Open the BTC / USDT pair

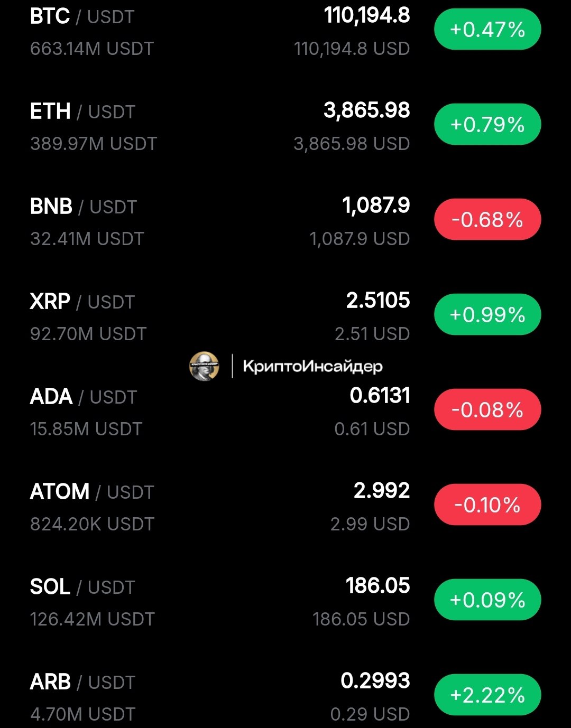[82, 17]
